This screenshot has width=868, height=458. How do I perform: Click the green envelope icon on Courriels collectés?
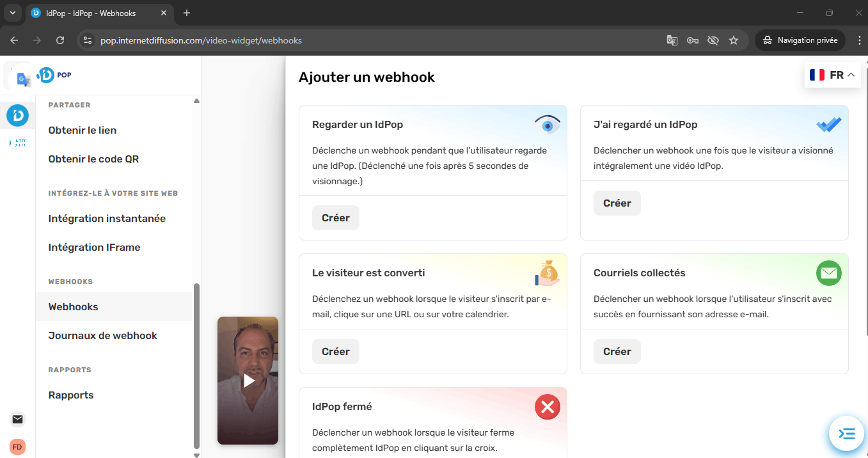click(x=829, y=273)
